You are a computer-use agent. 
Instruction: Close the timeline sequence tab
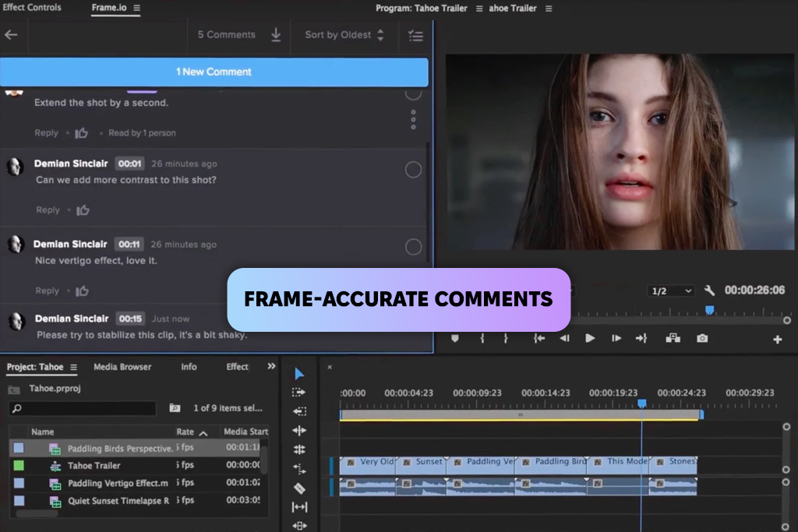[330, 367]
